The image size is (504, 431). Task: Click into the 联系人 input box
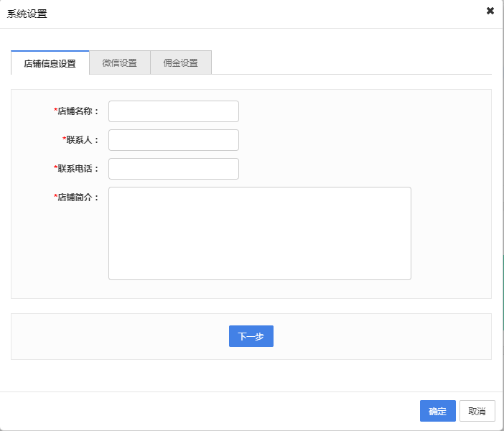tap(173, 140)
